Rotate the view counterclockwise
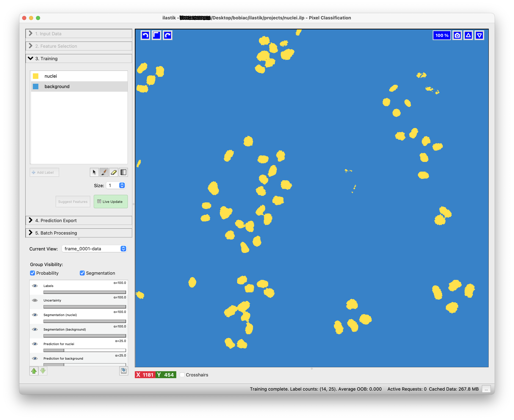 coord(145,35)
